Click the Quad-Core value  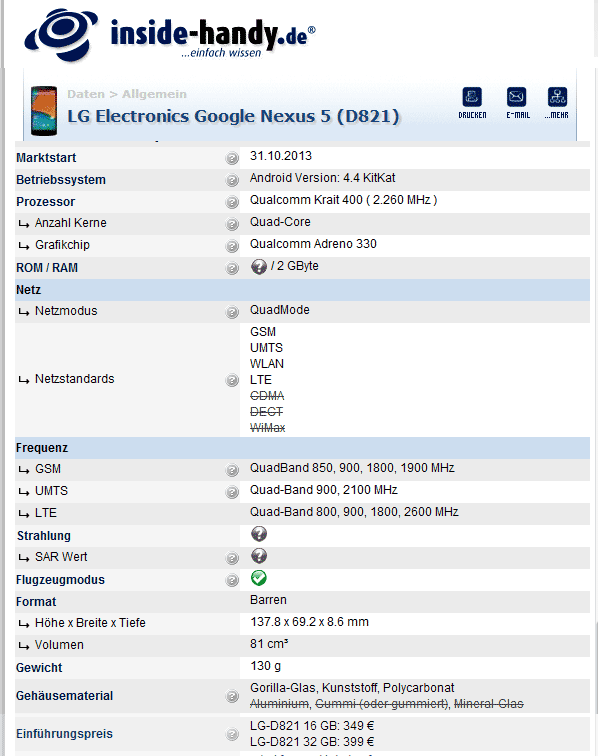(x=280, y=222)
